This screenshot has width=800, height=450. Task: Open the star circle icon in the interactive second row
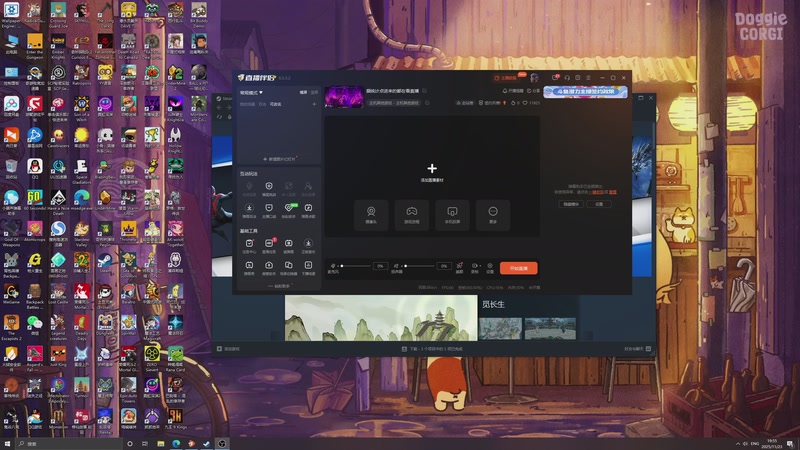click(x=249, y=210)
